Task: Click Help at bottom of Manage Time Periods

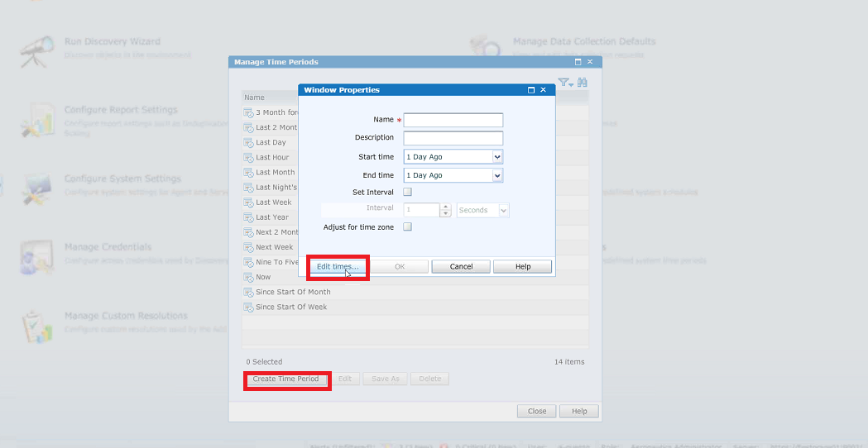Action: pyautogui.click(x=579, y=411)
